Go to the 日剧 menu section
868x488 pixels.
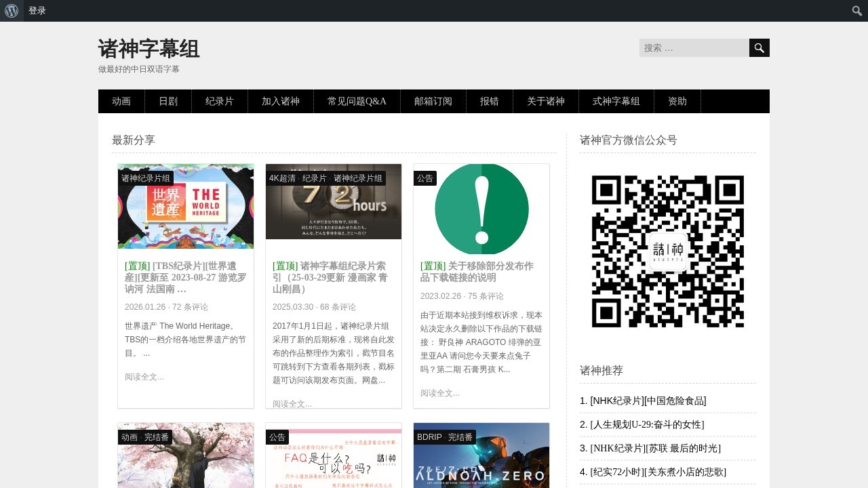pyautogui.click(x=168, y=102)
